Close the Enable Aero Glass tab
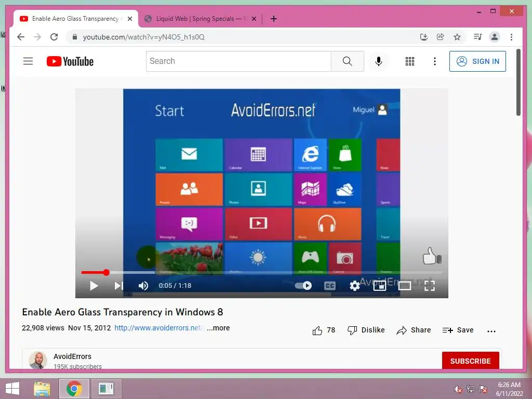Screen dimensions: 532x399 click(x=129, y=19)
